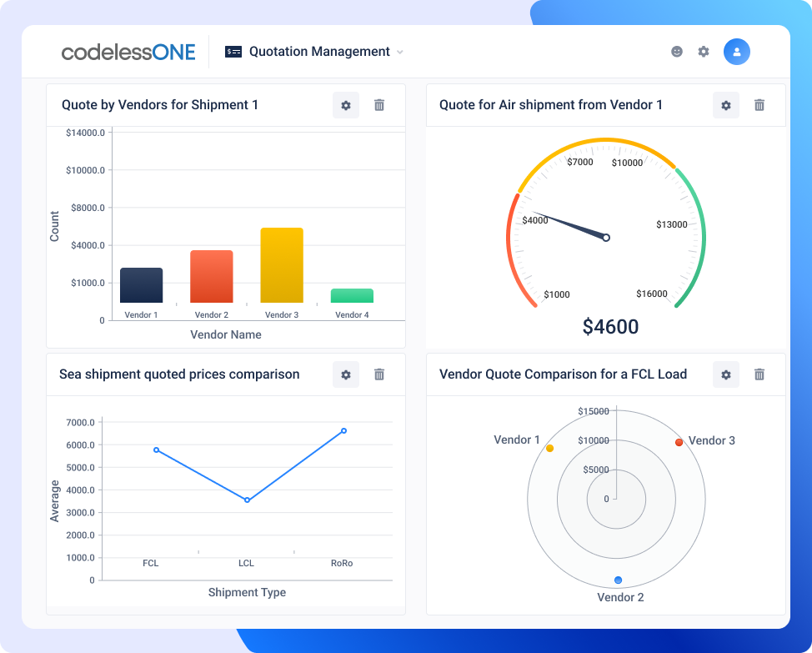
Task: Select the Vendor 4 green bar
Action: coord(352,296)
